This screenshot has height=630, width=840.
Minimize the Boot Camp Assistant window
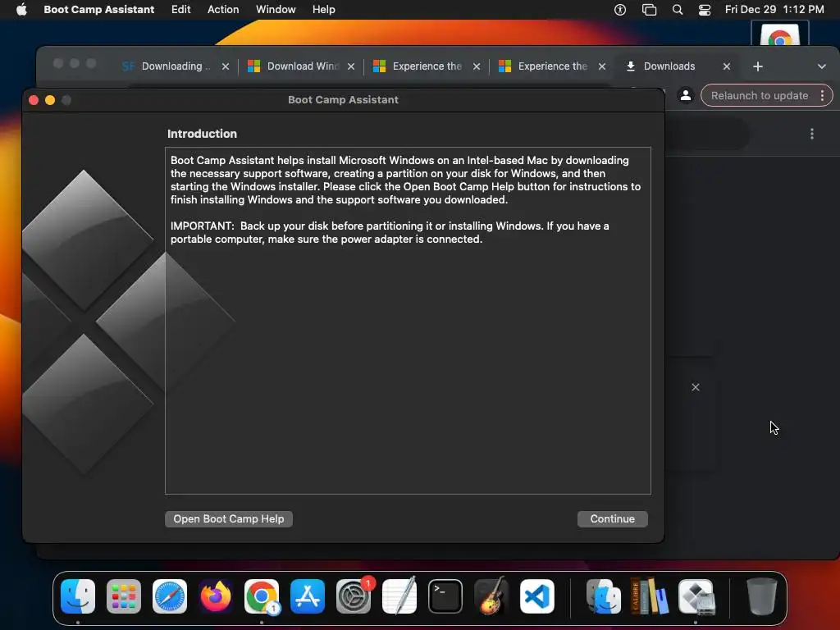[50, 100]
